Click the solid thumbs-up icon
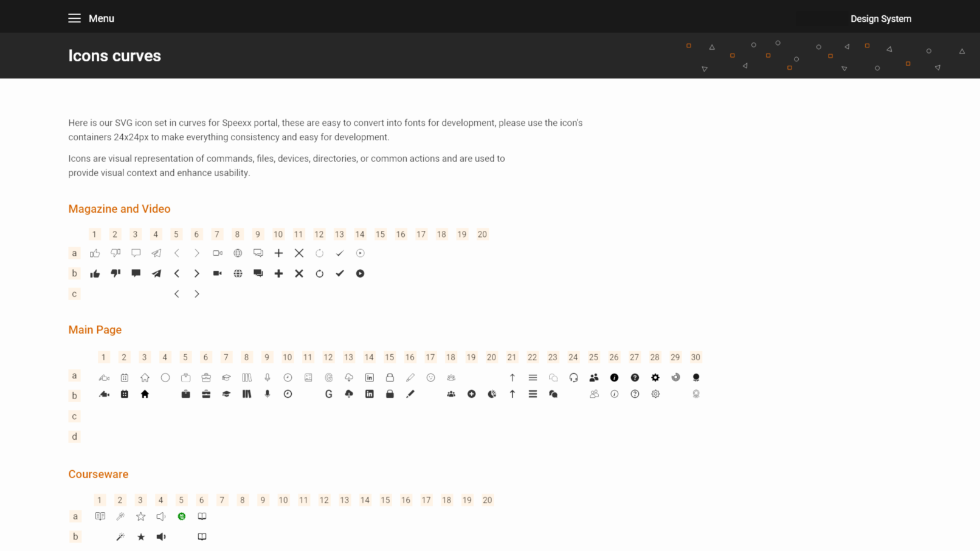The image size is (980, 551). 95,274
